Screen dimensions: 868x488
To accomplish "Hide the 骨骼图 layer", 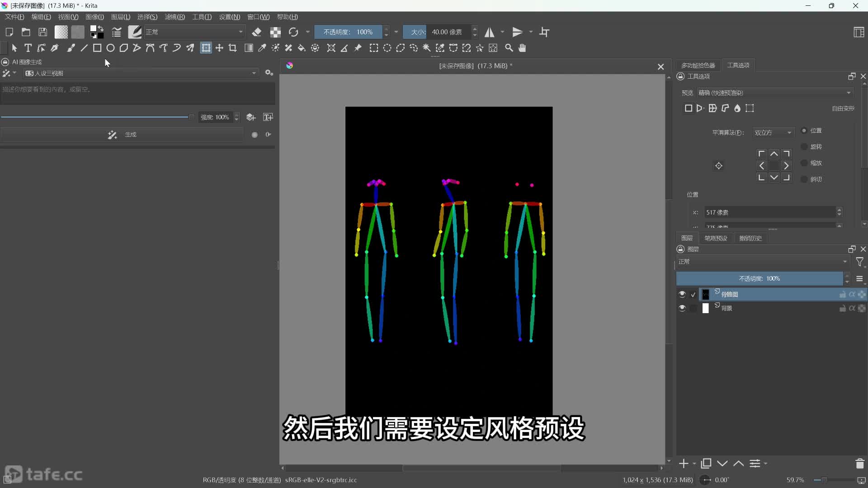I will click(682, 294).
